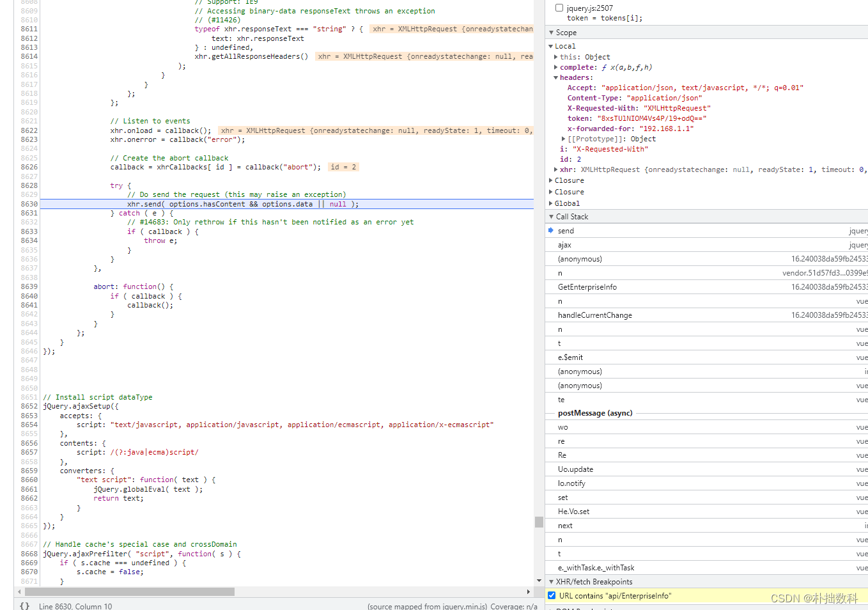Click the xhr.send code on line 8630
The width and height of the screenshot is (868, 610).
coord(243,204)
